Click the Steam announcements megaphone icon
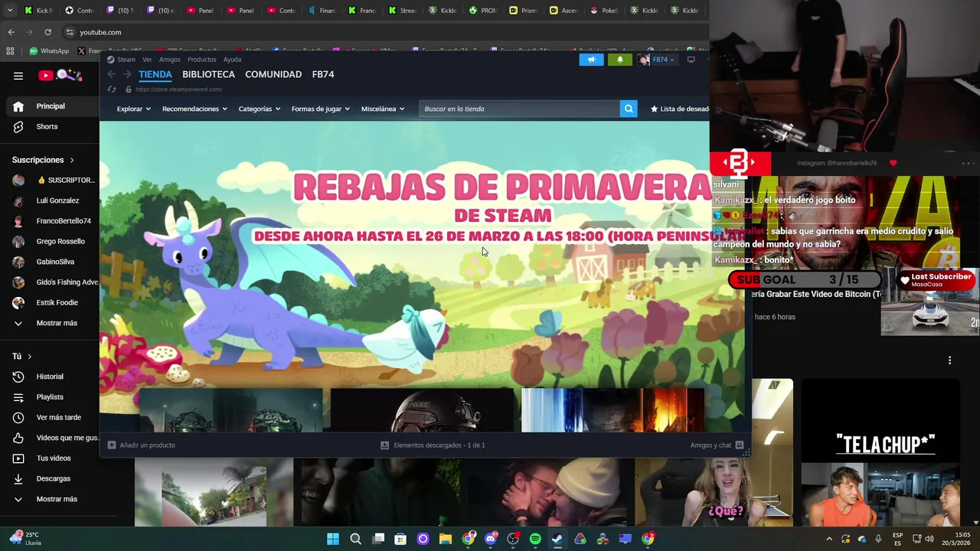Image resolution: width=980 pixels, height=551 pixels. (x=591, y=60)
